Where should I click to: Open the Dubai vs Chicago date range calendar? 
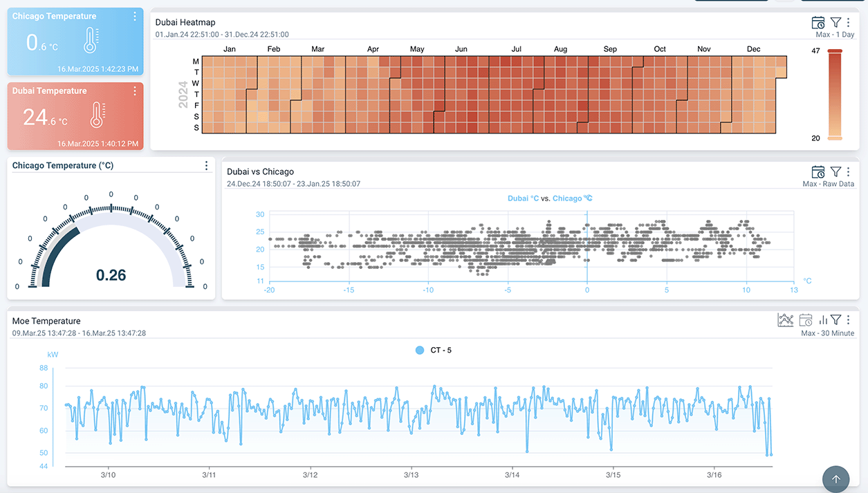pyautogui.click(x=818, y=171)
